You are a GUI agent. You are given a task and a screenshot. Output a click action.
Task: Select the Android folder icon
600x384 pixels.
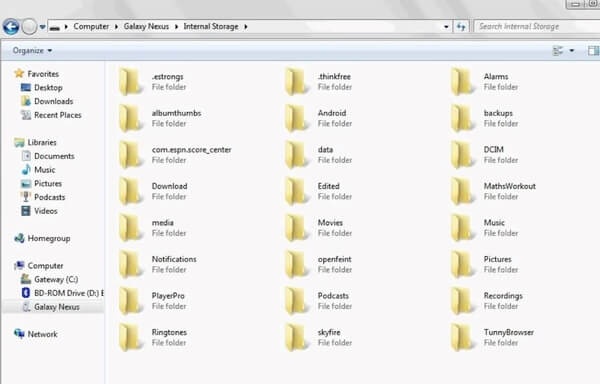click(x=296, y=118)
